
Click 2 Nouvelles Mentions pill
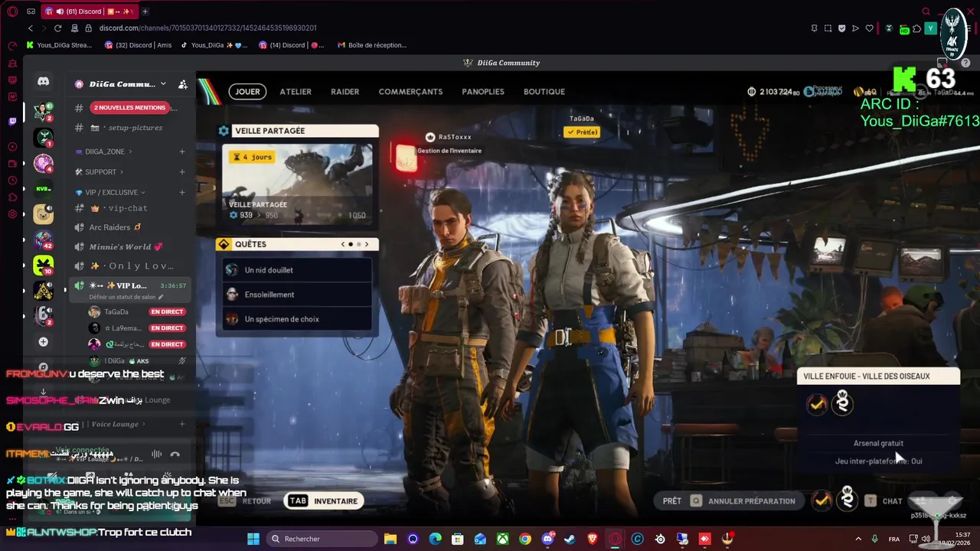click(x=129, y=108)
